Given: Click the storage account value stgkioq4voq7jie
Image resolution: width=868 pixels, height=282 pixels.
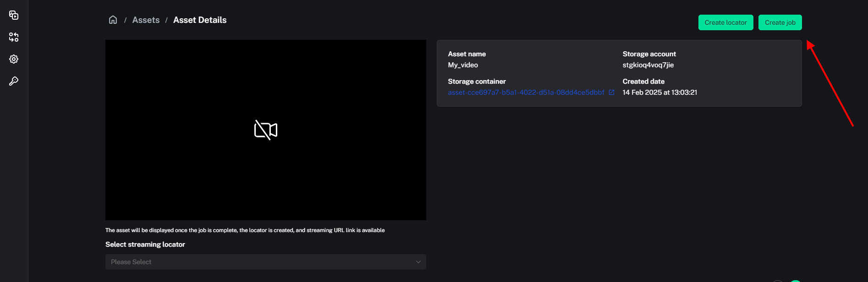Looking at the screenshot, I should (648, 65).
